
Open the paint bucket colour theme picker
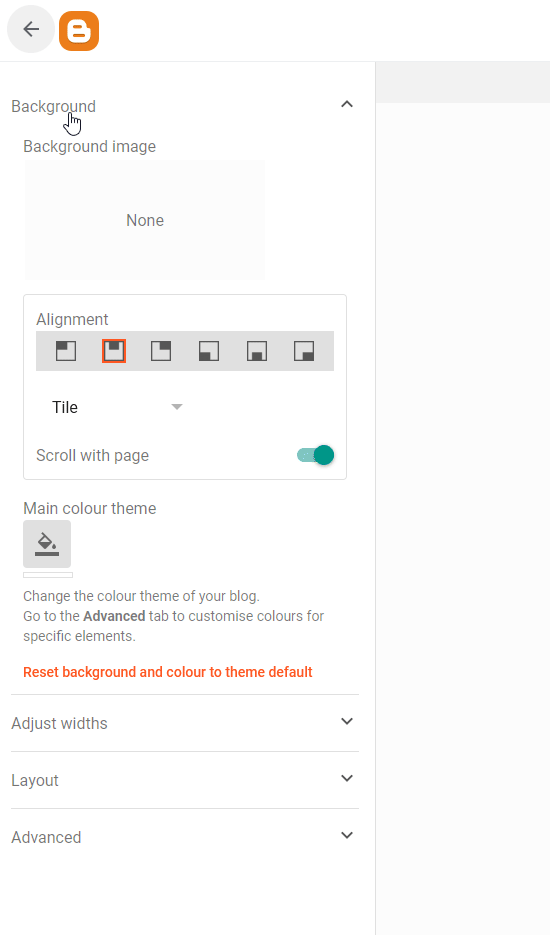click(x=47, y=544)
